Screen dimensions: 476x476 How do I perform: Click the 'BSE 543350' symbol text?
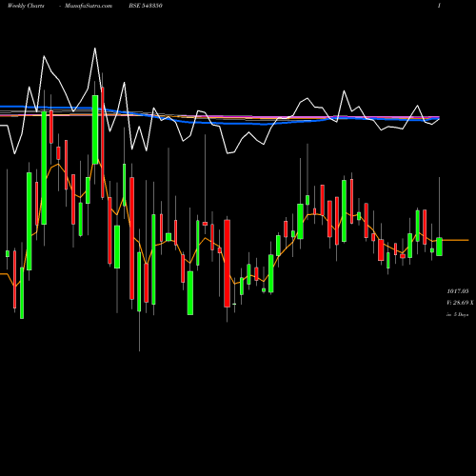point(146,6)
